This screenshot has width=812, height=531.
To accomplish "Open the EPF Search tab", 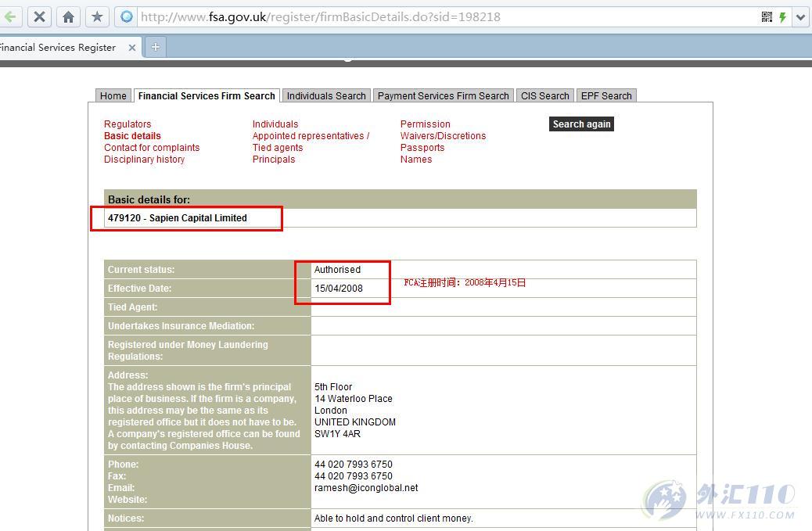I will tap(606, 95).
